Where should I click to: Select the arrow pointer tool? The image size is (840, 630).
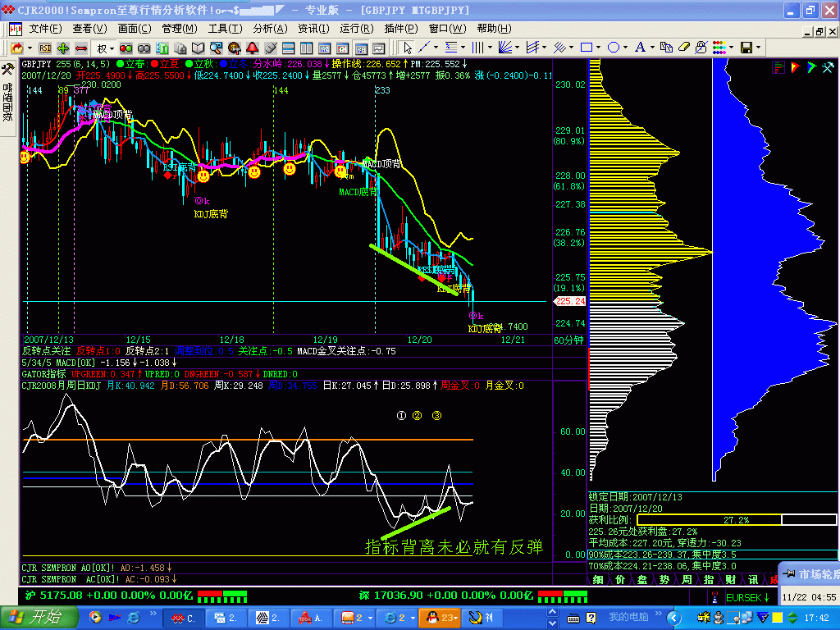pyautogui.click(x=408, y=48)
